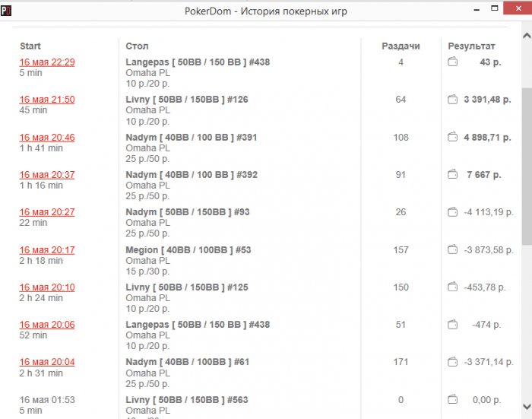Open session link 16 мая 20:17
The height and width of the screenshot is (419, 532).
click(47, 250)
